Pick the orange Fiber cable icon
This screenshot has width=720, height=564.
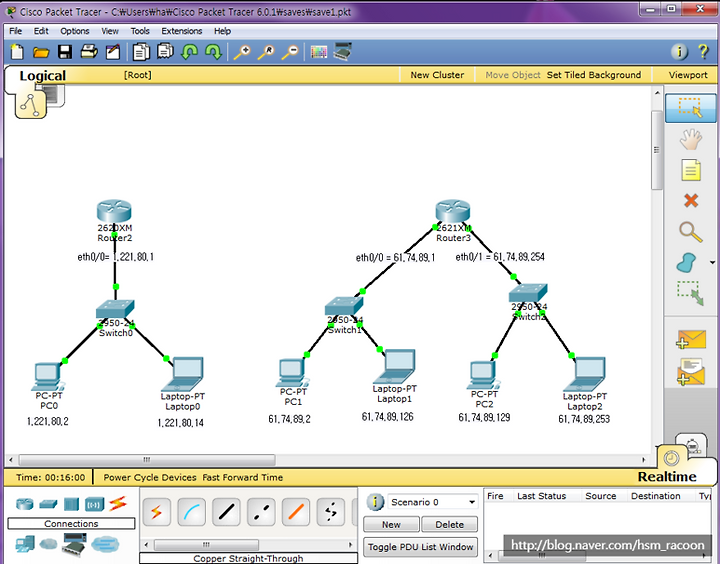(296, 512)
